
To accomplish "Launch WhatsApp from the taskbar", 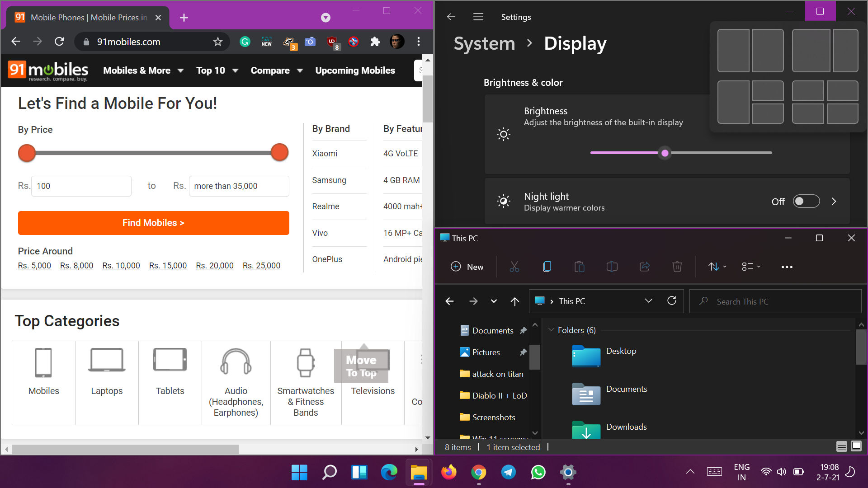I will coord(538,472).
